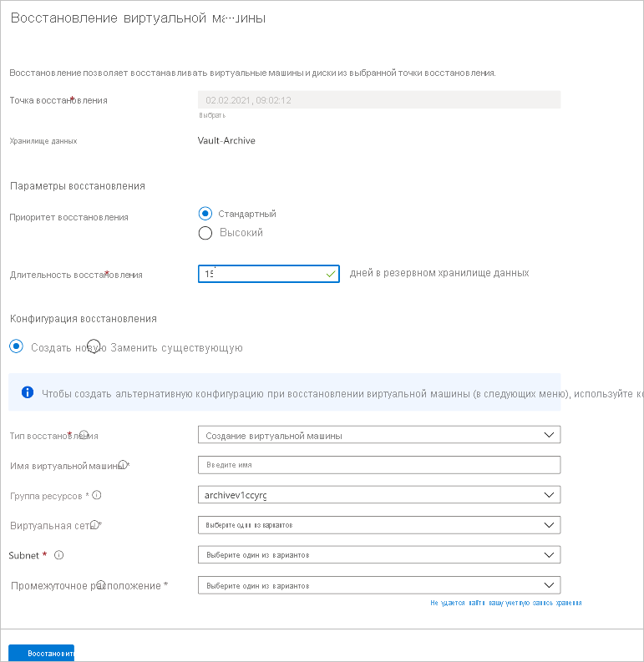Expand the Промежуточное расположение dropdown
This screenshot has height=662, width=644.
(x=379, y=585)
